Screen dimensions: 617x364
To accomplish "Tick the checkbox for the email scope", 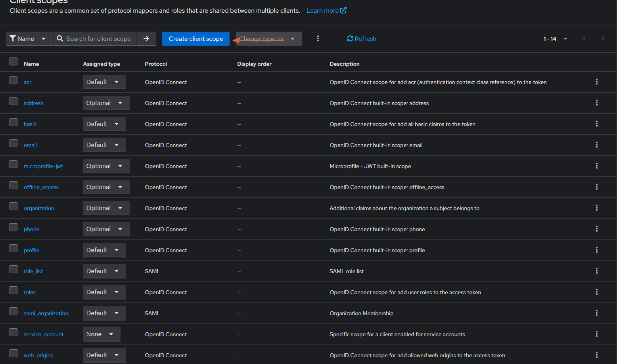I will coord(13,143).
